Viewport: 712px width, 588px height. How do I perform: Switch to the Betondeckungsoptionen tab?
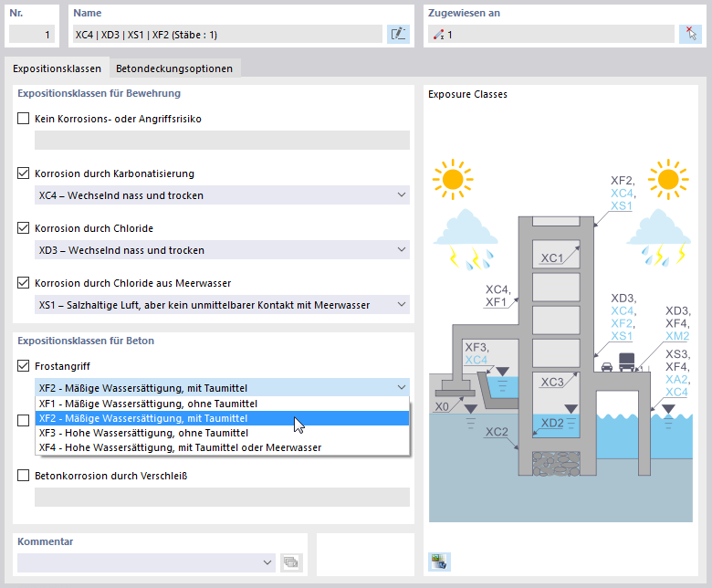click(174, 68)
